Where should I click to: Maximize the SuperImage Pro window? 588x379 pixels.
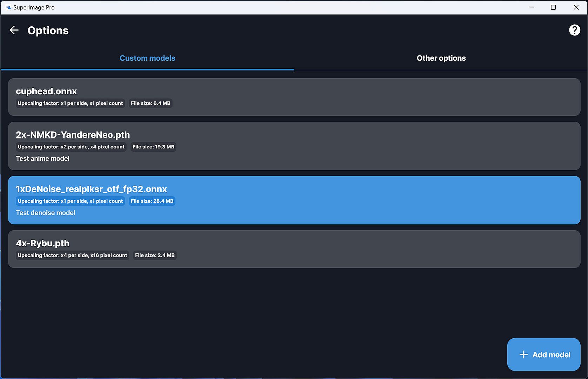[553, 7]
